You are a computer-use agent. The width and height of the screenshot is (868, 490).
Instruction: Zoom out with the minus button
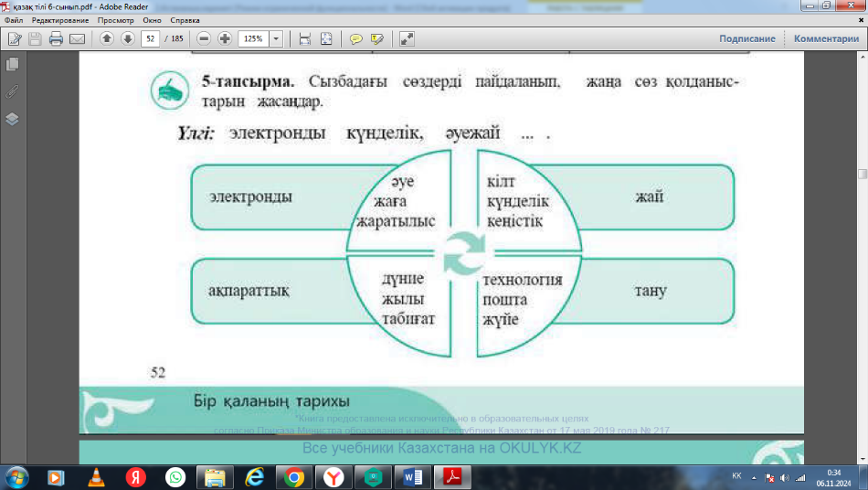pyautogui.click(x=204, y=38)
